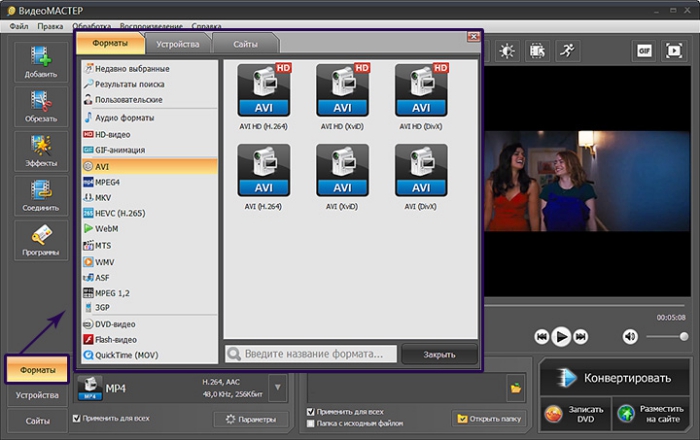Select Результаты поиска category
This screenshot has width=700, height=440.
click(x=150, y=84)
